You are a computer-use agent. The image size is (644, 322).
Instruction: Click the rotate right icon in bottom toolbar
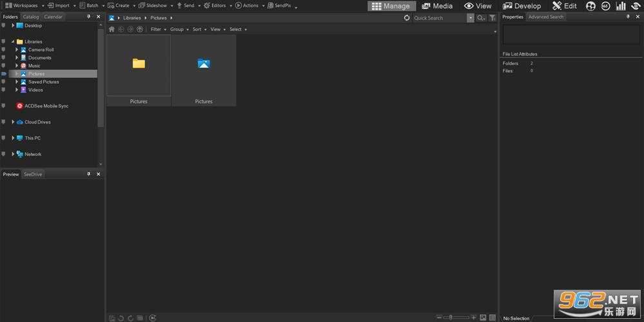pos(131,318)
